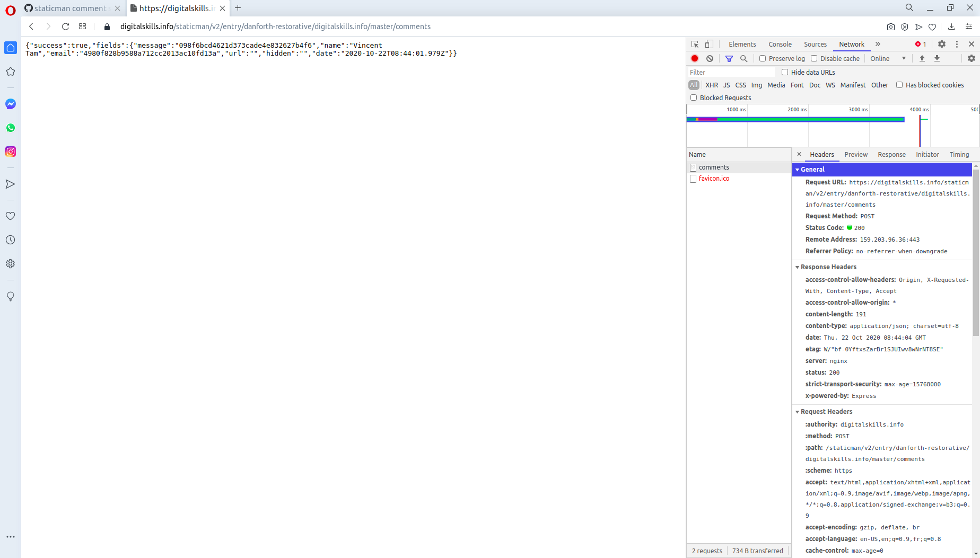Select the favicon.ico request
Viewport: 980px width, 558px height.
(714, 178)
